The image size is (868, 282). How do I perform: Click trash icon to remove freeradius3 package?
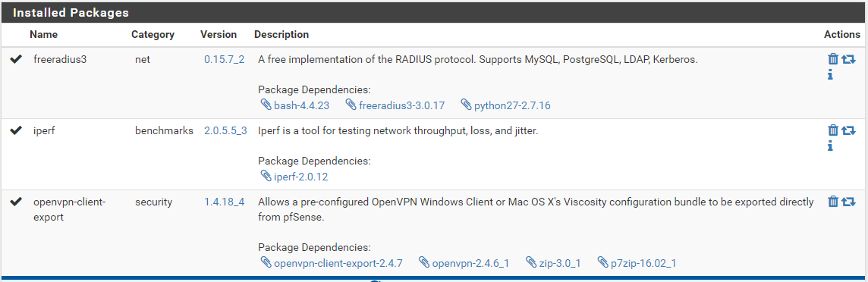pyautogui.click(x=832, y=59)
